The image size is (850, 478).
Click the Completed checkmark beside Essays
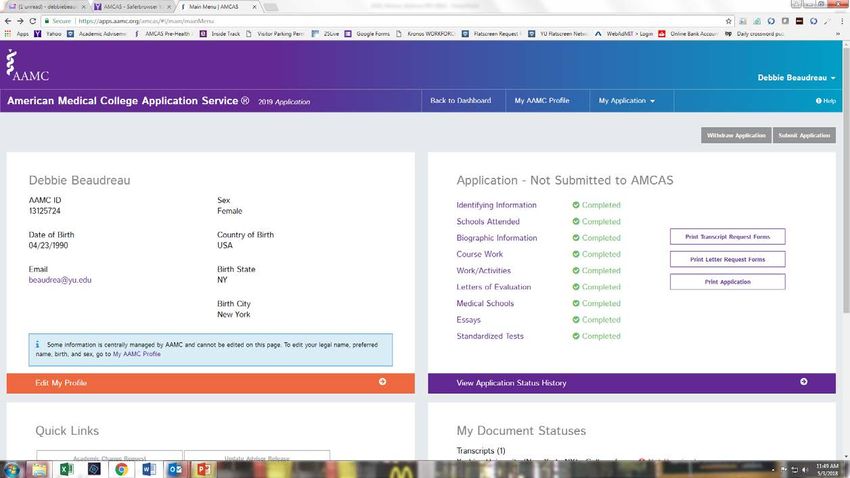(576, 320)
